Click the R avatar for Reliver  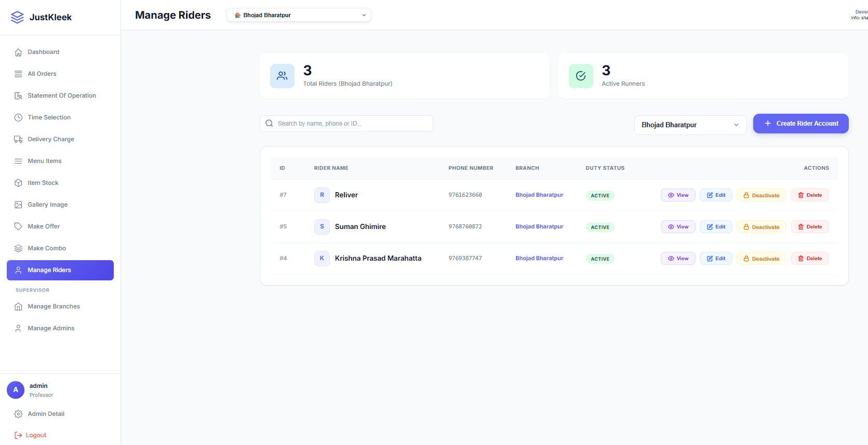tap(322, 195)
